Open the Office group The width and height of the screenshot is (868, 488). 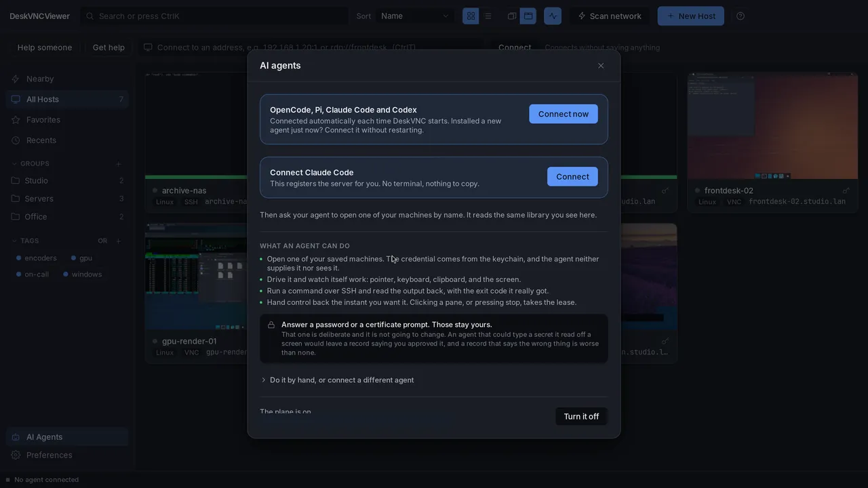click(x=67, y=217)
